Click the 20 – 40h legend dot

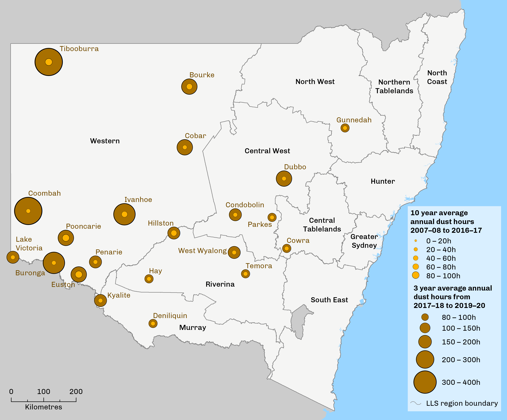click(416, 249)
